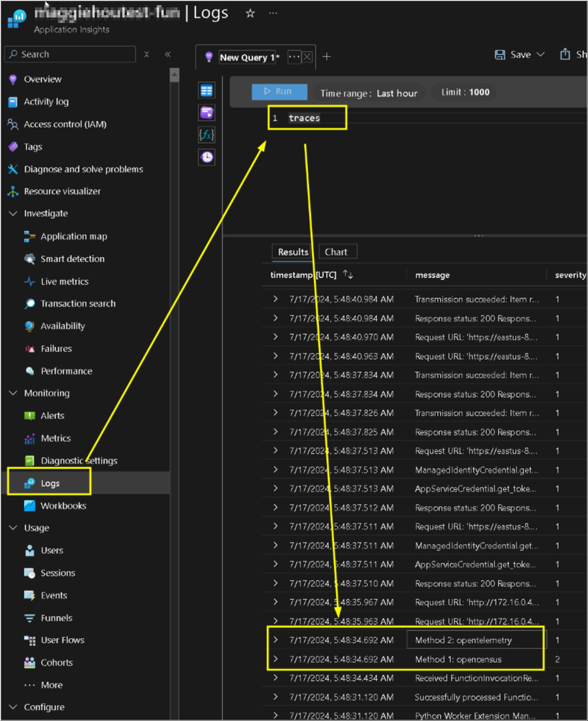Open Sessions under Usage

pos(58,573)
